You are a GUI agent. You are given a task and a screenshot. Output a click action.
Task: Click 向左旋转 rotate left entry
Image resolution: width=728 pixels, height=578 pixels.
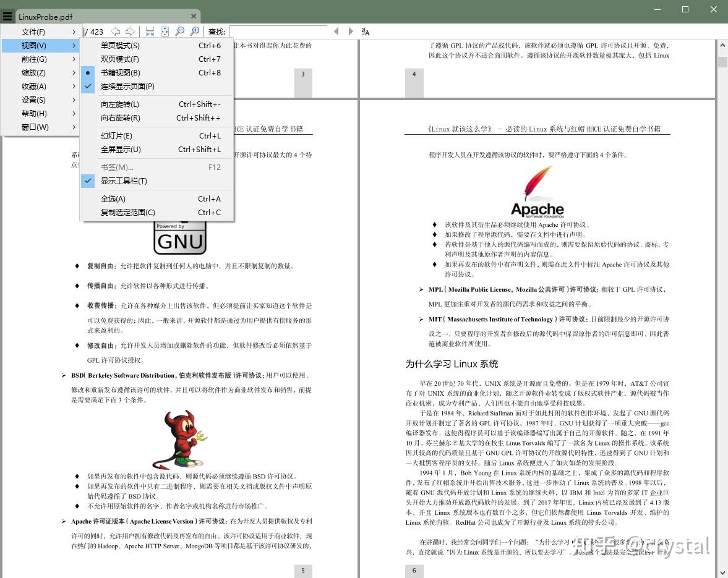point(120,104)
